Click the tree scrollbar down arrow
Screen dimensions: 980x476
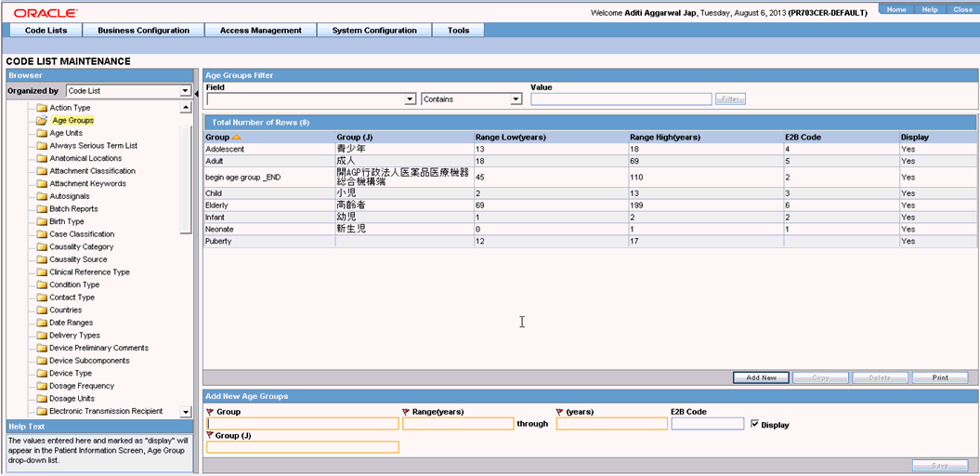click(x=186, y=411)
